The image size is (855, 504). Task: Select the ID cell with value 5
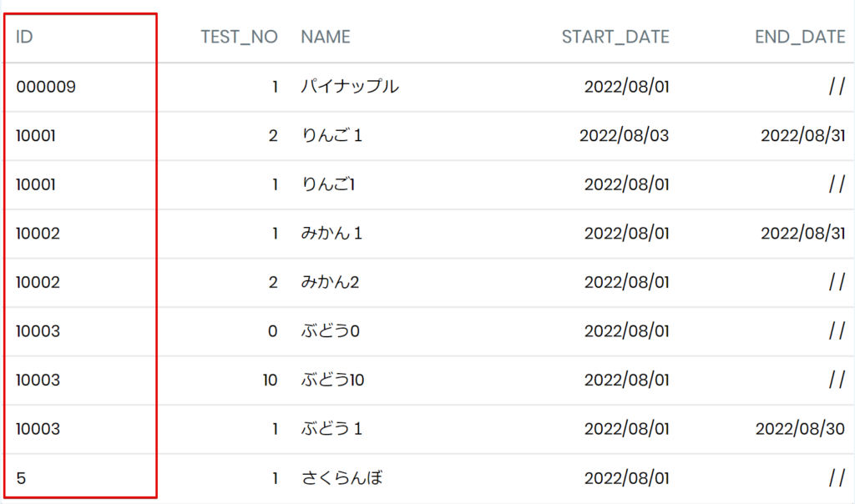coord(21,478)
